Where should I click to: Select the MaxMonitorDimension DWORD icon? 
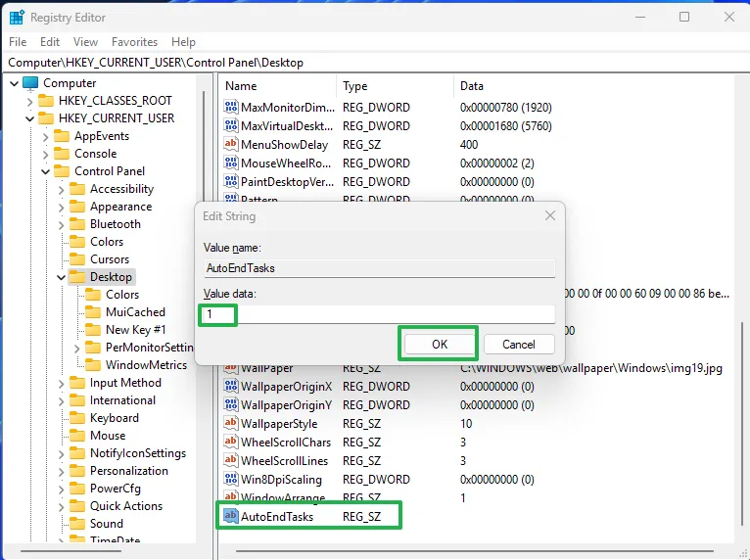(231, 108)
